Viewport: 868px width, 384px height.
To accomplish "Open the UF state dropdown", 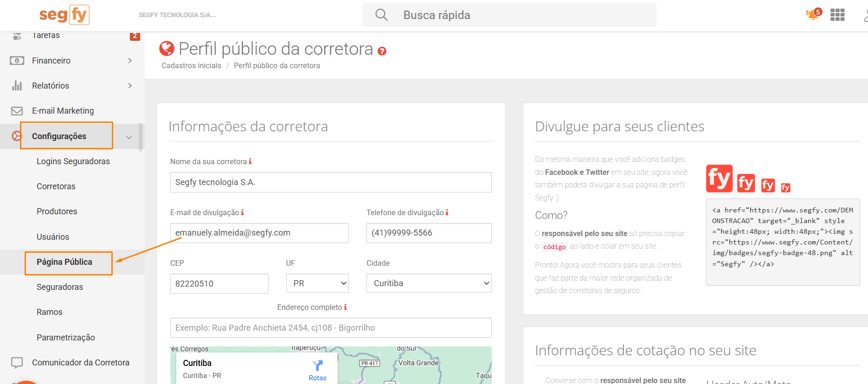I will tap(317, 283).
